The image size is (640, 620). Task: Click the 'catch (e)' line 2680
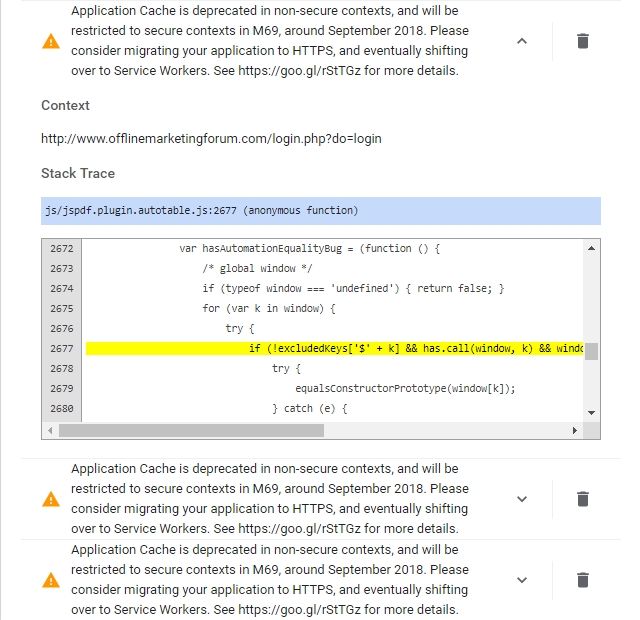[309, 409]
